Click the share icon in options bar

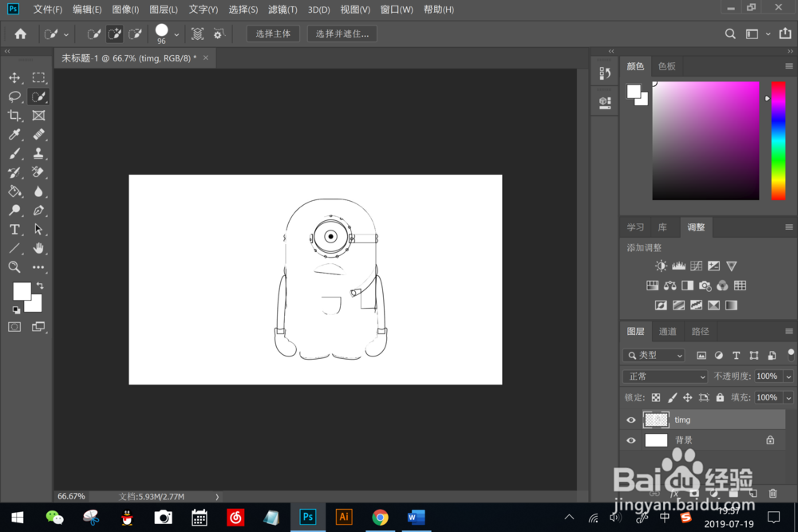(785, 33)
